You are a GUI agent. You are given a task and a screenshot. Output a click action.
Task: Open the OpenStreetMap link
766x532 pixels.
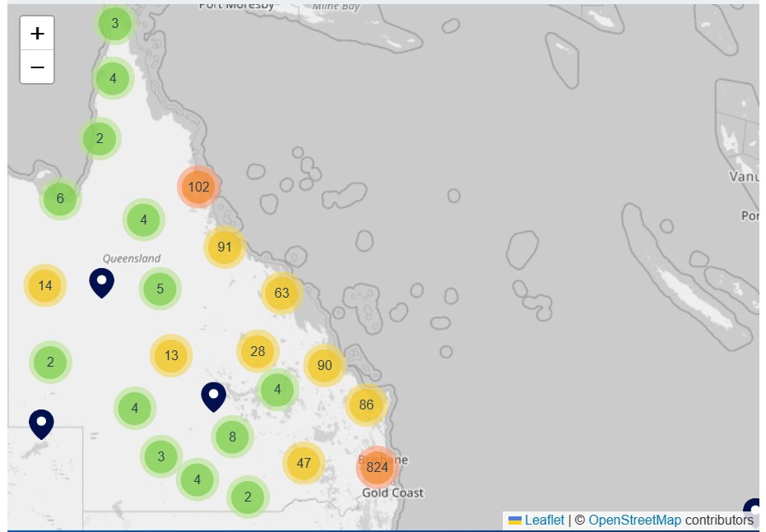(x=634, y=520)
